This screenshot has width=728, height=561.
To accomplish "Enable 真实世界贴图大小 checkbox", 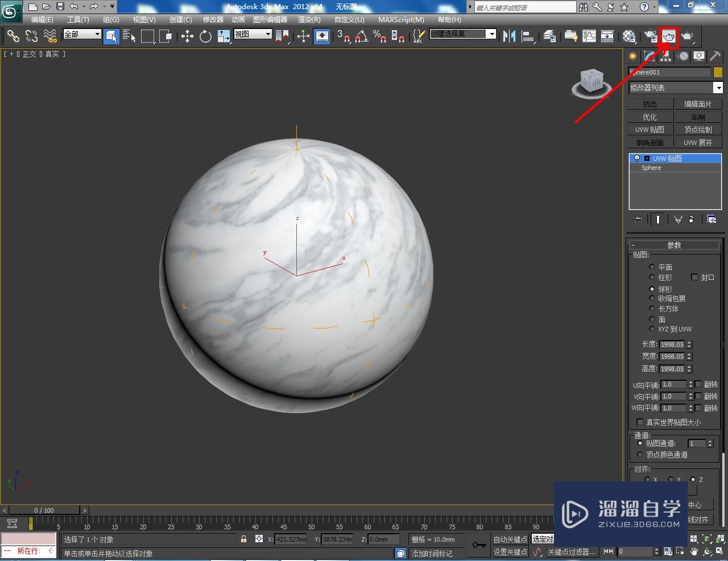I will click(x=640, y=422).
